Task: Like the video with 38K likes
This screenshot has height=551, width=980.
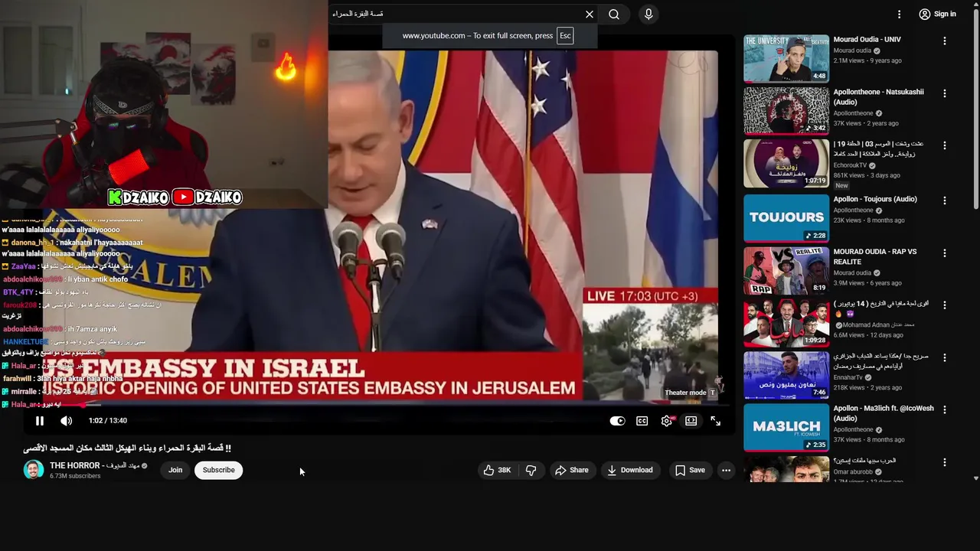Action: [x=497, y=470]
